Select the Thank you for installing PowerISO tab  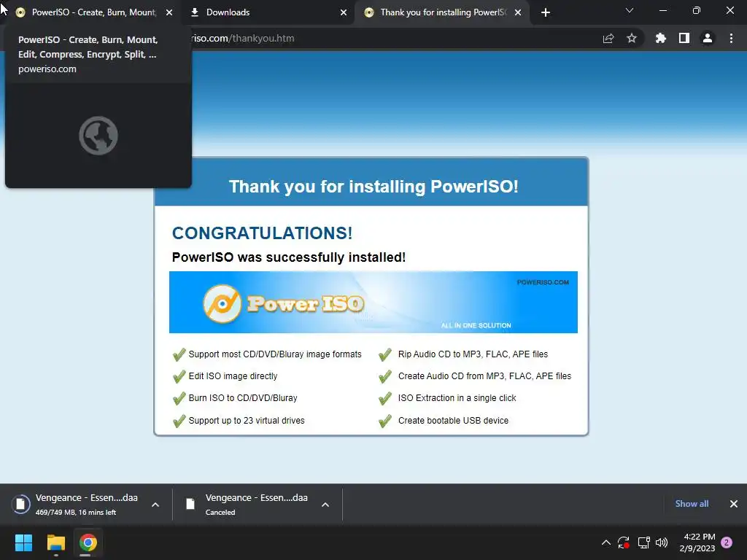coord(443,12)
